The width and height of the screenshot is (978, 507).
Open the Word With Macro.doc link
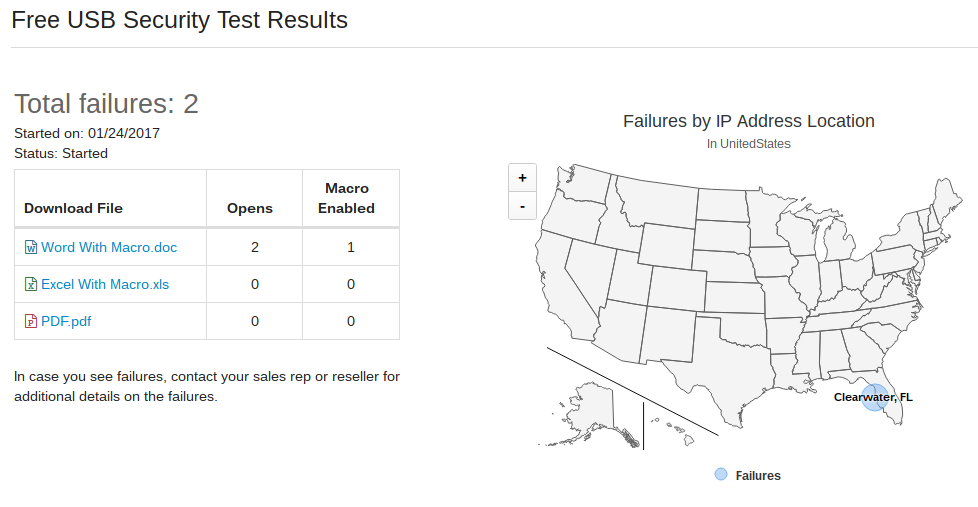pyautogui.click(x=109, y=248)
